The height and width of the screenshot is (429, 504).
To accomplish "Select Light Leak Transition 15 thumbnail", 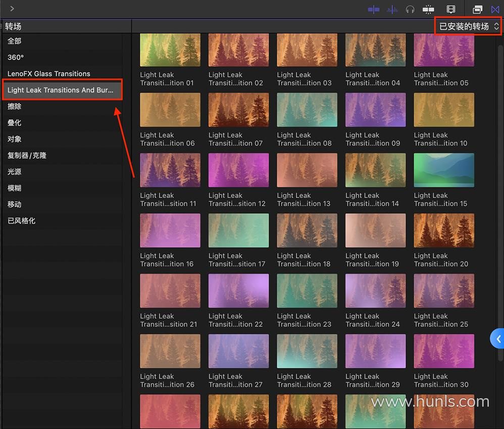I will [x=444, y=170].
